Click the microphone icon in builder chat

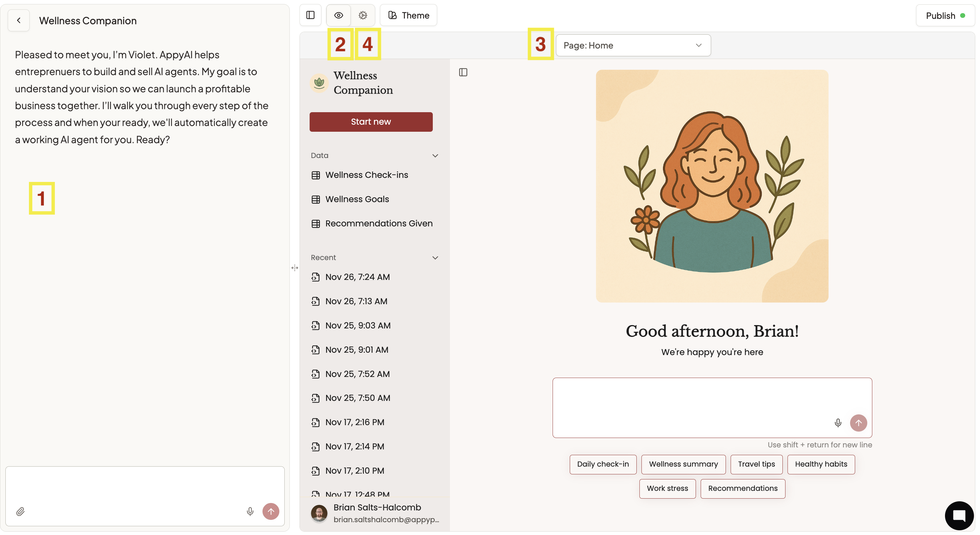click(x=250, y=511)
